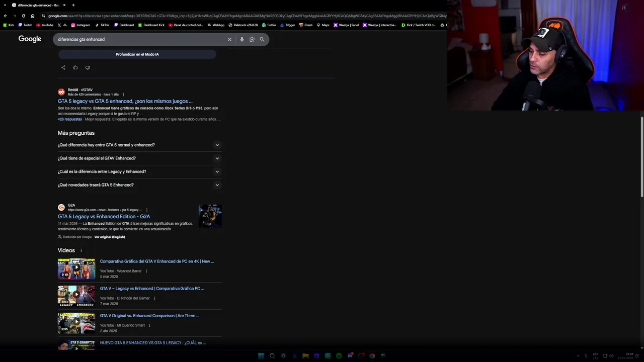Reload the page in browser toolbar
Image resolution: width=644 pixels, height=362 pixels.
pyautogui.click(x=23, y=16)
